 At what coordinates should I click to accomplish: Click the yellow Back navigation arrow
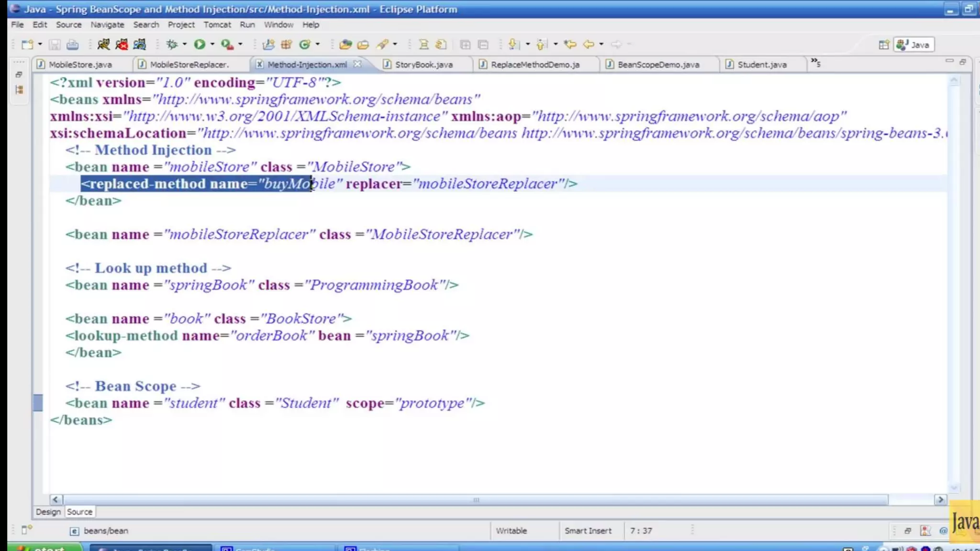(x=589, y=44)
